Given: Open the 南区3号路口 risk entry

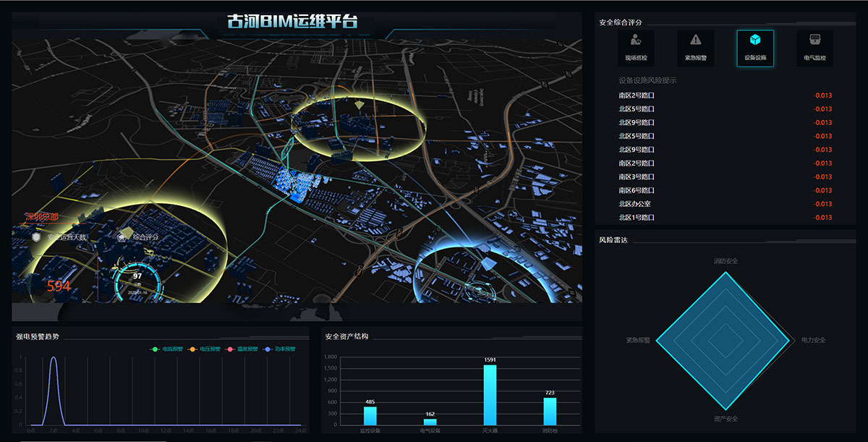Looking at the screenshot, I should coord(636,177).
